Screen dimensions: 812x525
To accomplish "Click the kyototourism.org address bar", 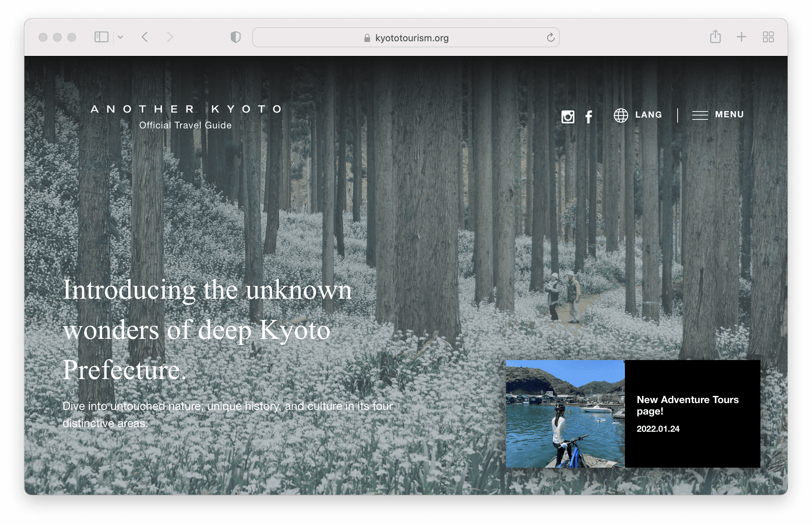I will tap(406, 37).
